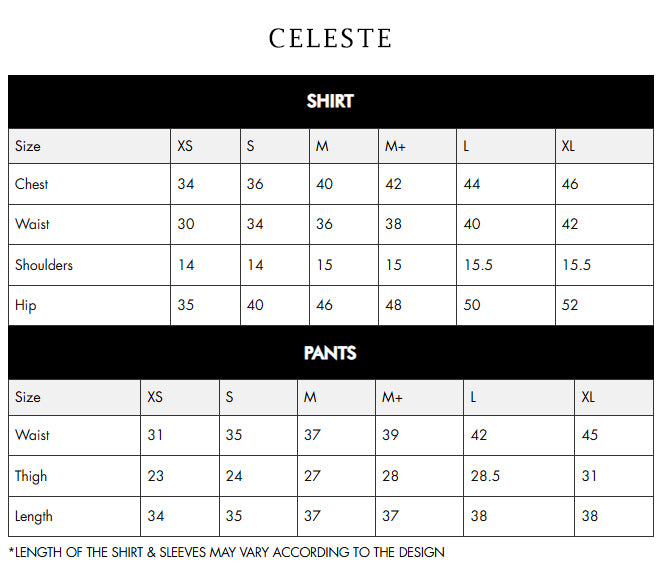Viewport: 660px width, 577px height.
Task: Select the shirt XS size column header
Action: 185,146
